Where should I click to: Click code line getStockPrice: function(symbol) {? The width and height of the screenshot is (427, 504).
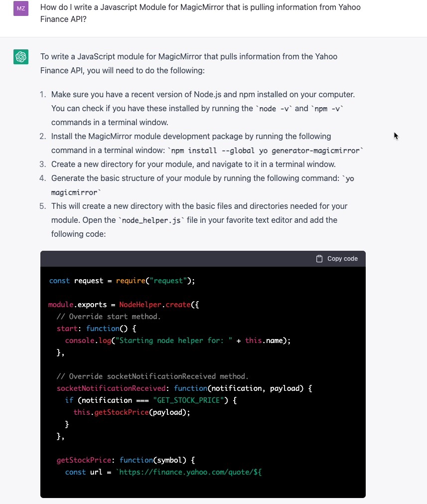126,460
